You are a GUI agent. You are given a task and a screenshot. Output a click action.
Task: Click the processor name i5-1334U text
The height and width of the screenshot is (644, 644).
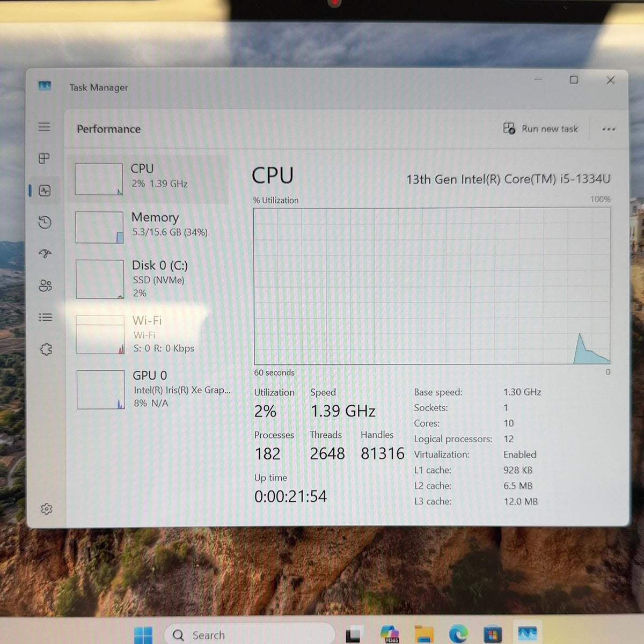508,179
